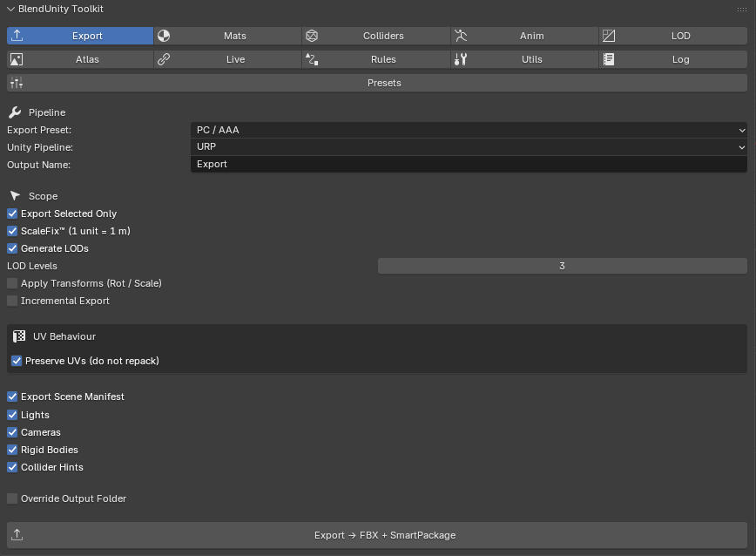The image size is (756, 556).
Task: Click the Mats tab shading icon
Action: point(164,36)
